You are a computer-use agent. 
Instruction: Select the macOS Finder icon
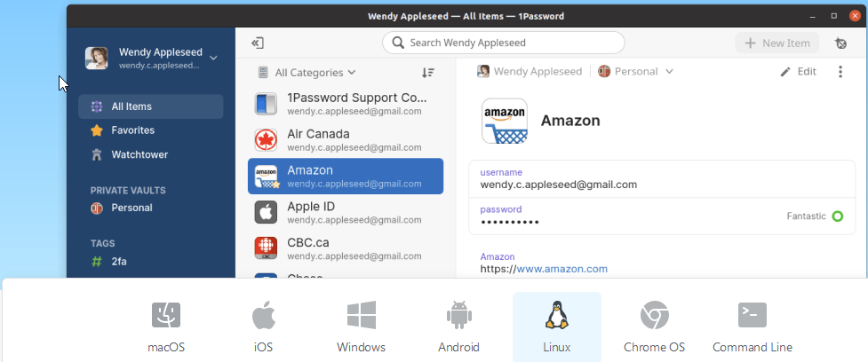[166, 315]
